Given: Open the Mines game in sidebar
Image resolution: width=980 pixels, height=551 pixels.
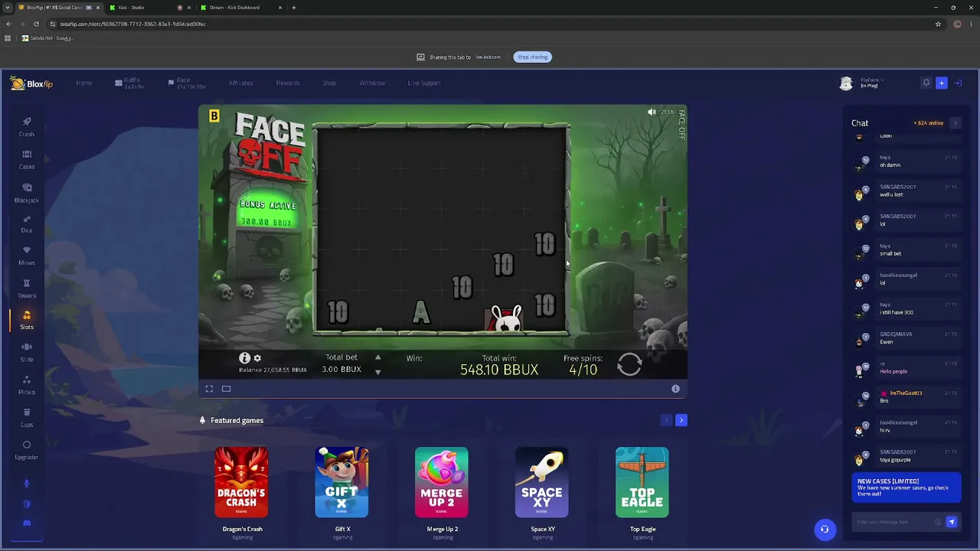Looking at the screenshot, I should [x=27, y=256].
